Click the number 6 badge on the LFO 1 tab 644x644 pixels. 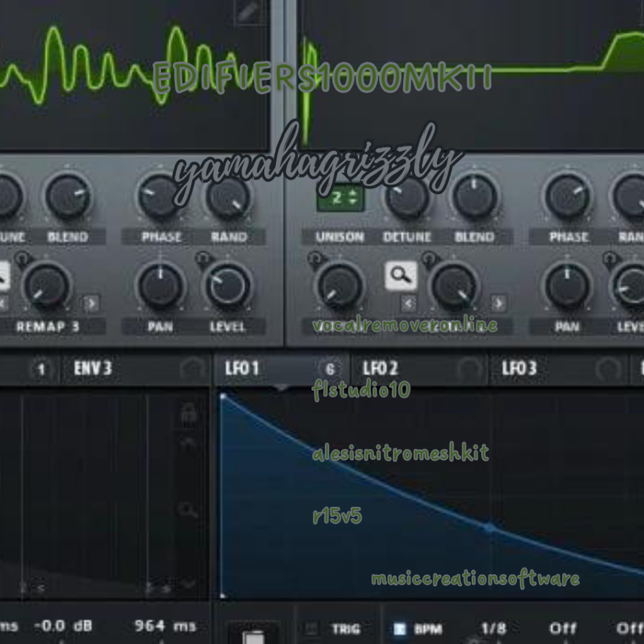[x=330, y=369]
